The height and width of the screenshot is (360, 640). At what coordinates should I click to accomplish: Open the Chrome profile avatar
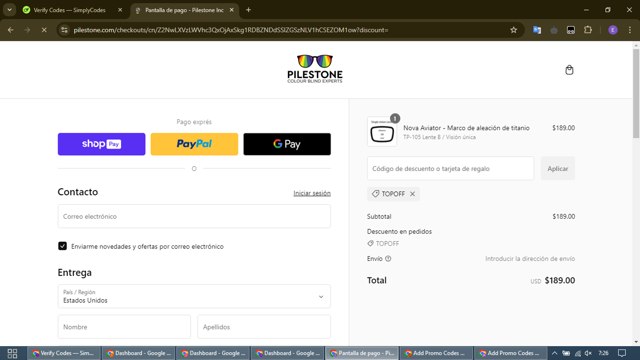tap(613, 30)
